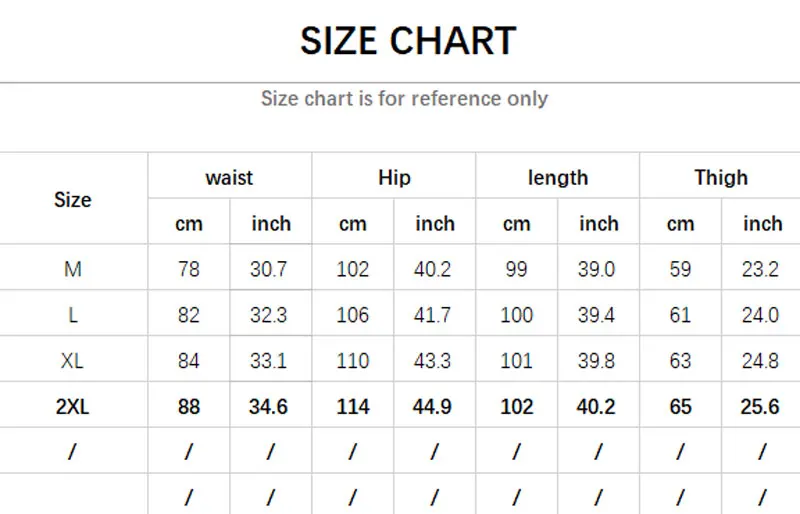This screenshot has width=800, height=514.
Task: Select the waist 88 cm cell in 2XL row
Action: [189, 407]
